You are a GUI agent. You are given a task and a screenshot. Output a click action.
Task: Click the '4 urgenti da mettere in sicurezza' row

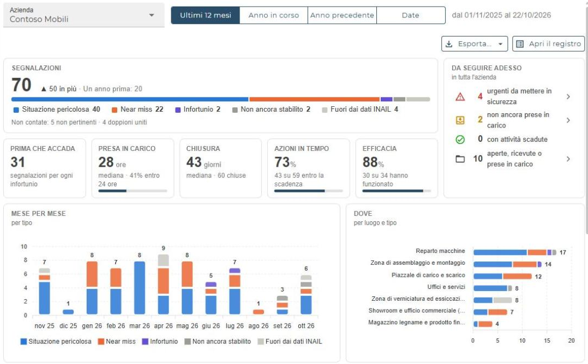coord(513,96)
